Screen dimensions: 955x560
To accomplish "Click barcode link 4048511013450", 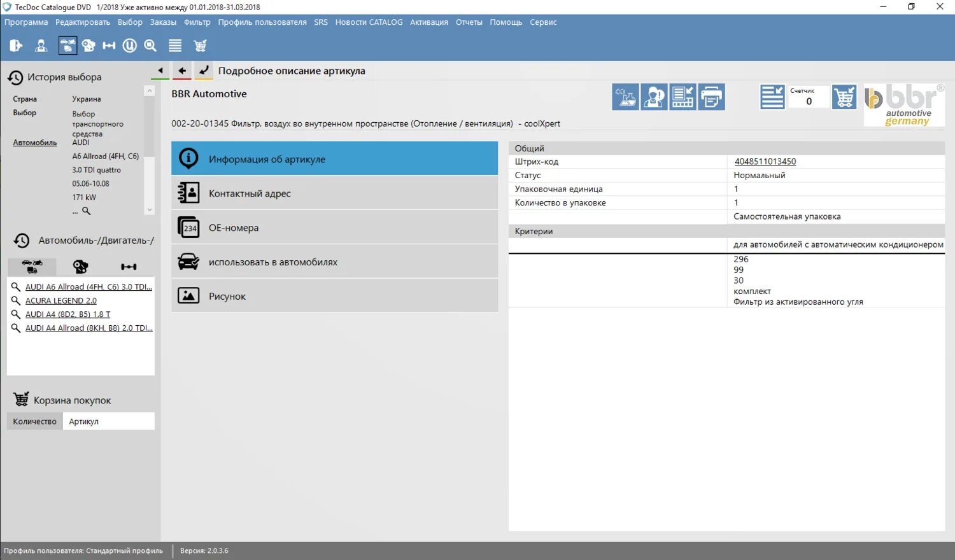I will coord(765,162).
